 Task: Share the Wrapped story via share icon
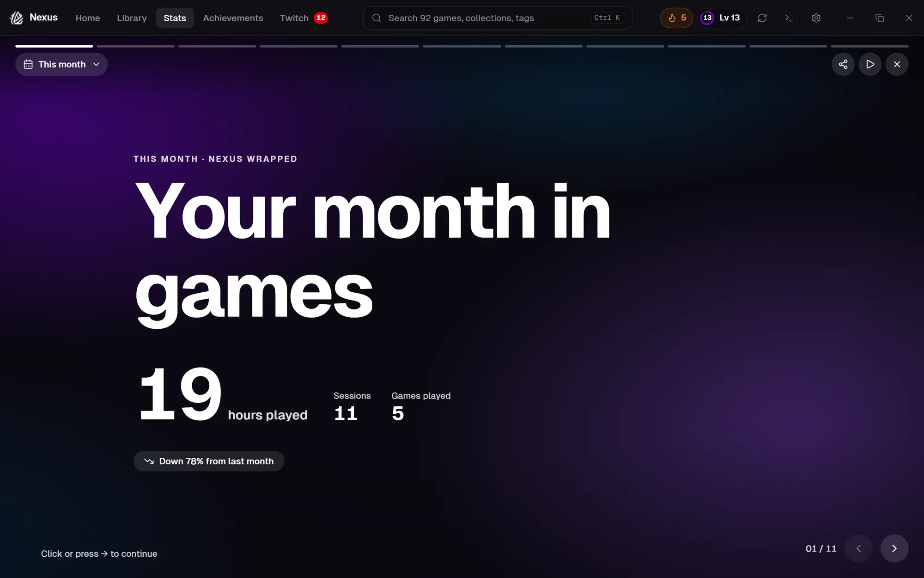[x=843, y=64]
